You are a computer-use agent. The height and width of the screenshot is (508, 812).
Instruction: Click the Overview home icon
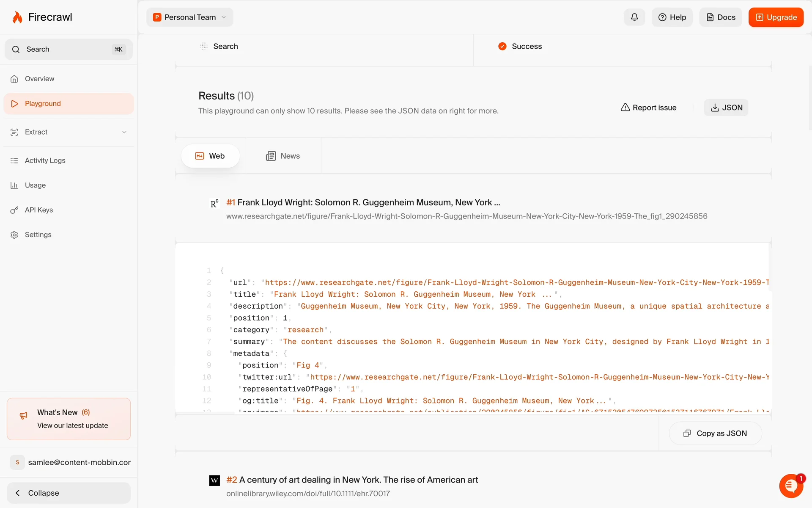pyautogui.click(x=14, y=79)
